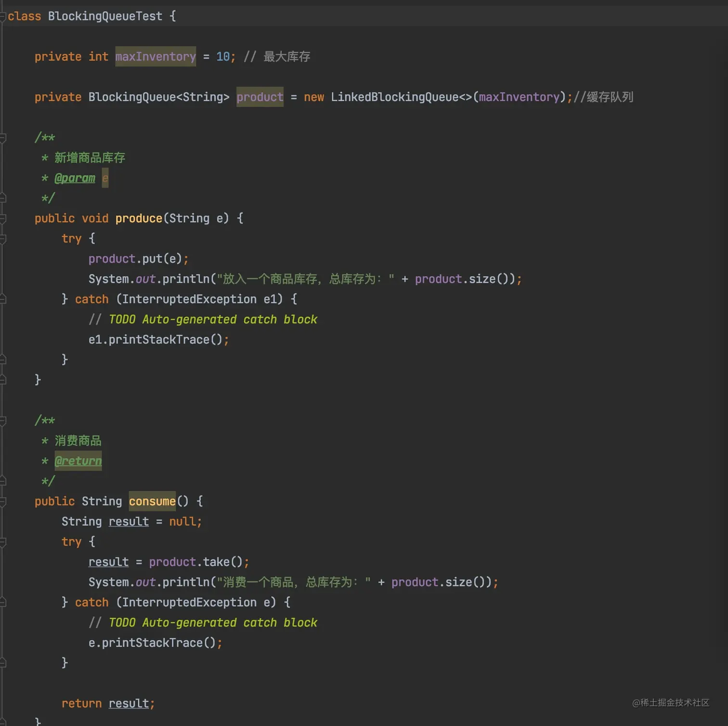Click TODO comment in the consume catch block

click(x=203, y=623)
